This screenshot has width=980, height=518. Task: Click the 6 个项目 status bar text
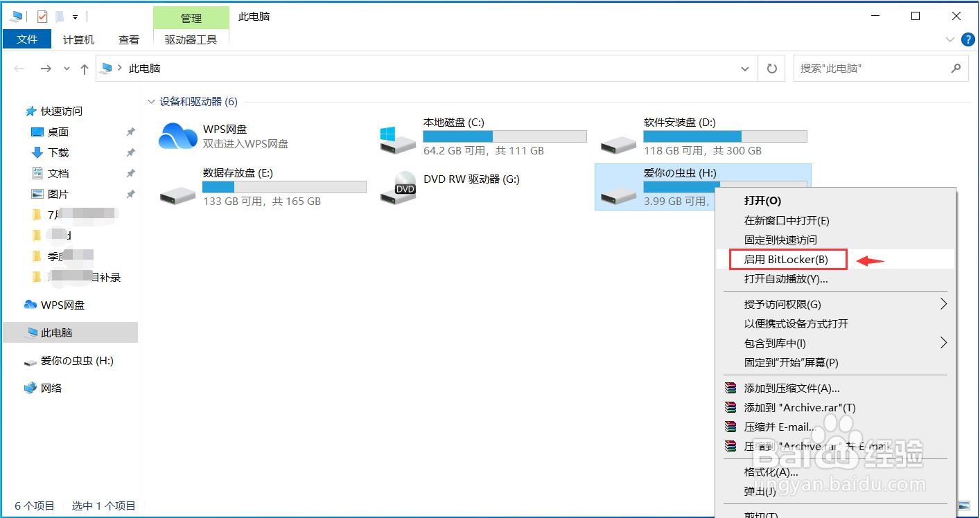point(35,506)
